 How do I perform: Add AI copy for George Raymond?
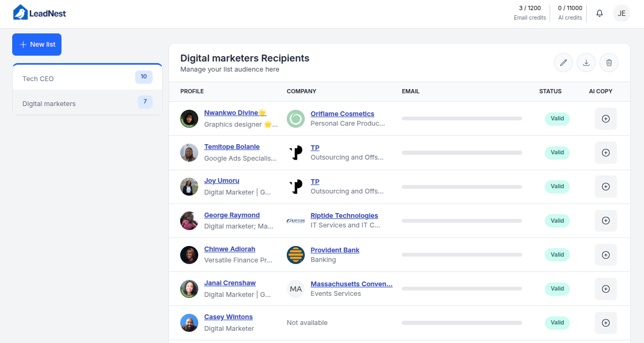pyautogui.click(x=606, y=221)
